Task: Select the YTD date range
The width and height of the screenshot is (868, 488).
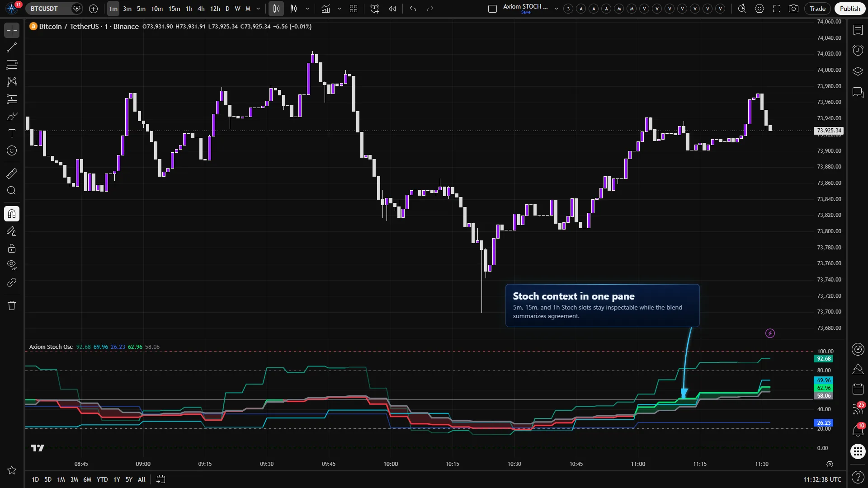Action: coord(102,479)
